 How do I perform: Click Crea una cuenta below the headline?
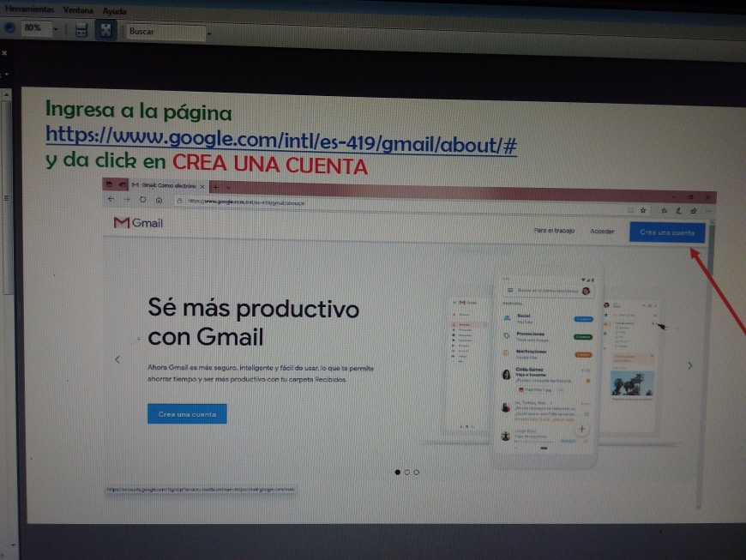tap(187, 414)
